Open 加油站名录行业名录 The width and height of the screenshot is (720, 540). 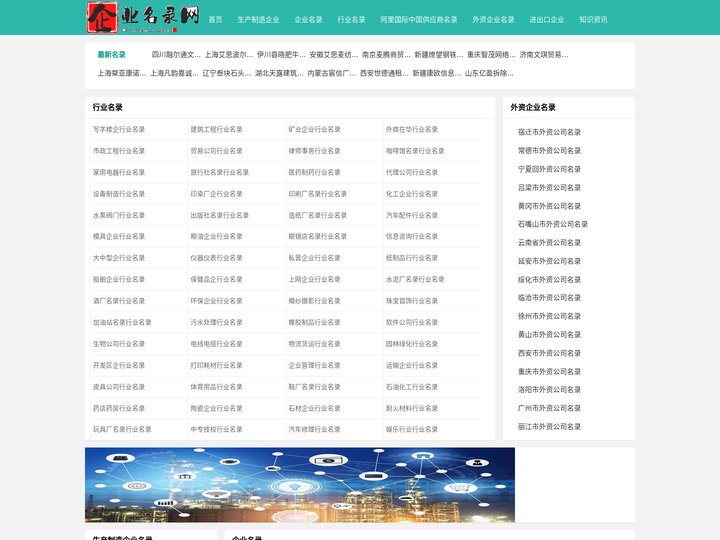(x=122, y=322)
